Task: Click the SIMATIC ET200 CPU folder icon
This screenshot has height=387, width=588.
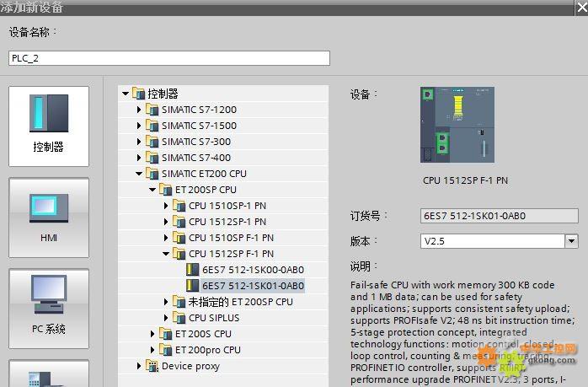Action: pyautogui.click(x=152, y=174)
